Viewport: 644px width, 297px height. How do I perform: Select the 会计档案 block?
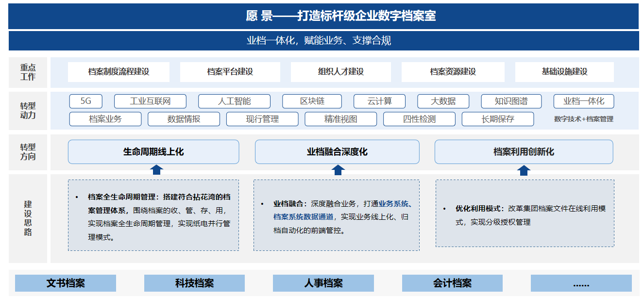452,283
